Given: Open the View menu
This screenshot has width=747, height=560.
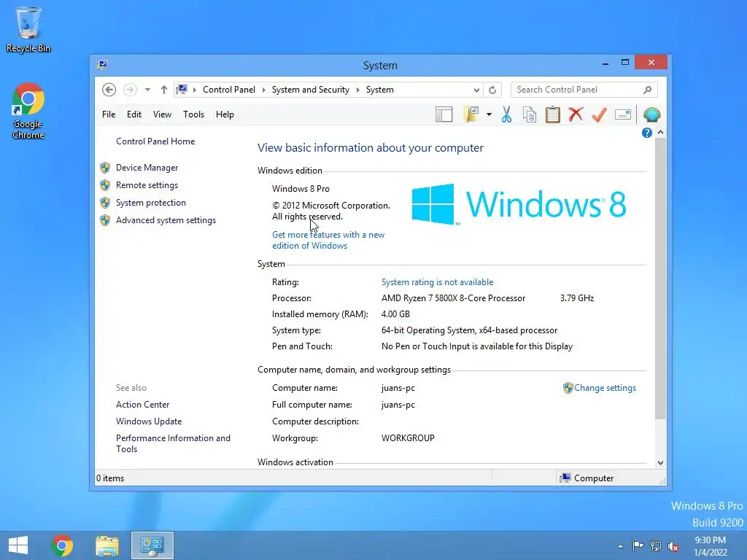Looking at the screenshot, I should [x=162, y=114].
